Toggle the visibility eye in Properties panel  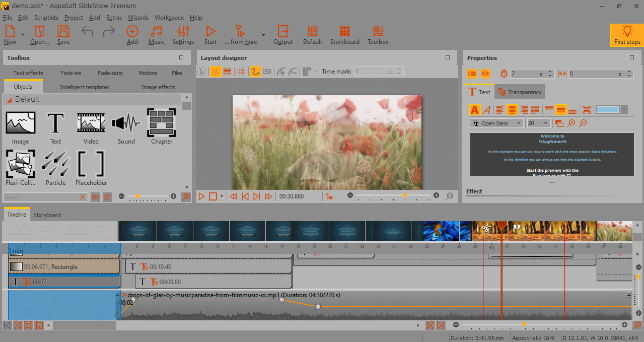coord(485,74)
